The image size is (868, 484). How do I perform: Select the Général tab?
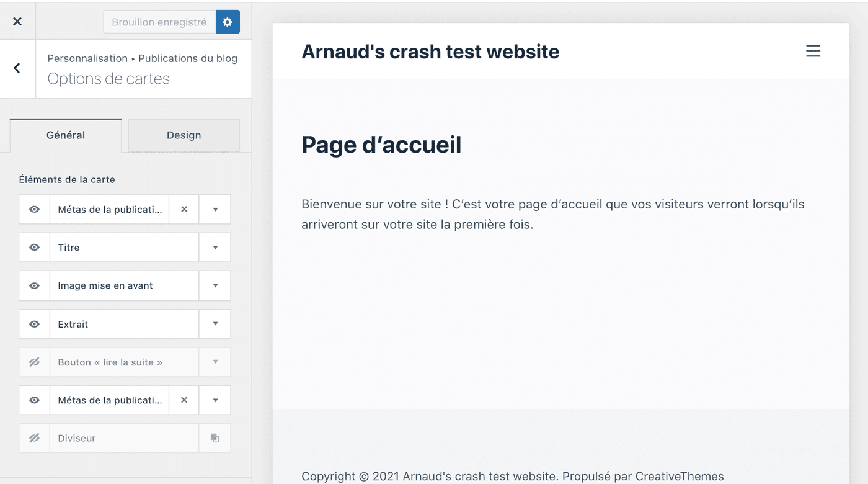(x=66, y=135)
